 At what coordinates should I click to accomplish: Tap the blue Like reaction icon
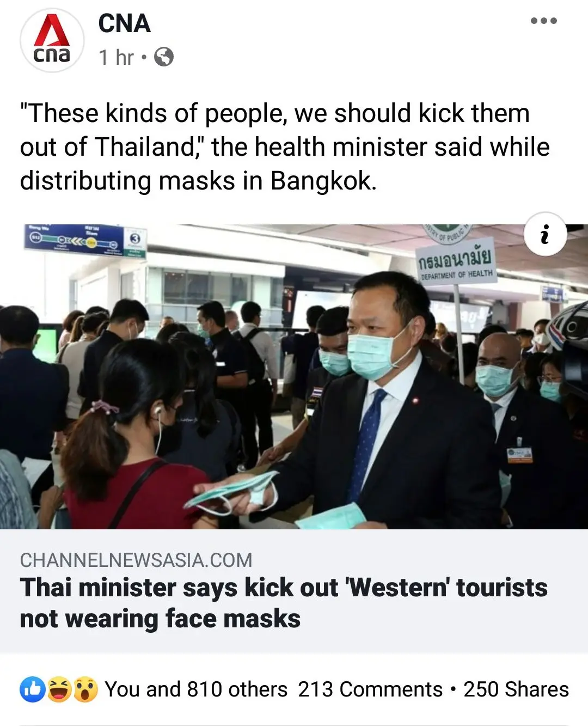[32, 689]
